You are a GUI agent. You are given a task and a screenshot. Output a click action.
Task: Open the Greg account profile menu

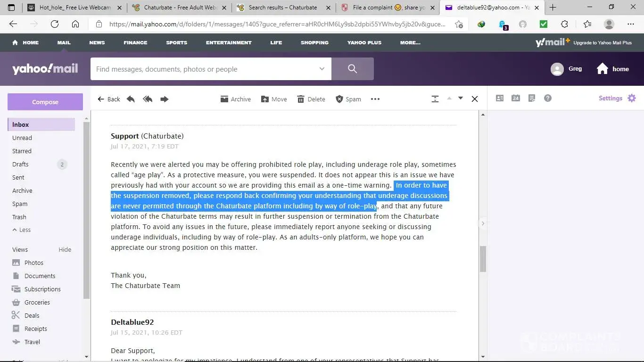pyautogui.click(x=566, y=69)
